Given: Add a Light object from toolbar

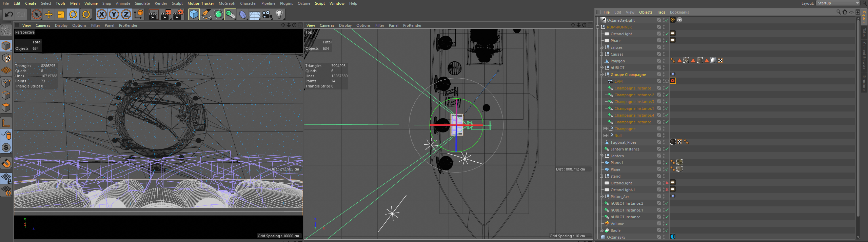Looking at the screenshot, I should pos(279,14).
